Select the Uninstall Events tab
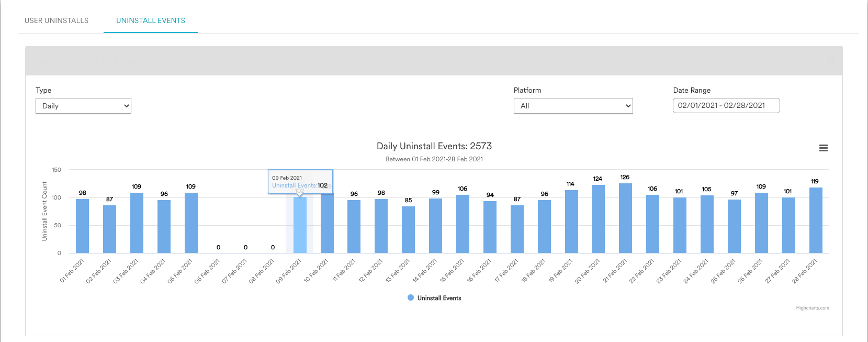This screenshot has height=342, width=868. 151,20
